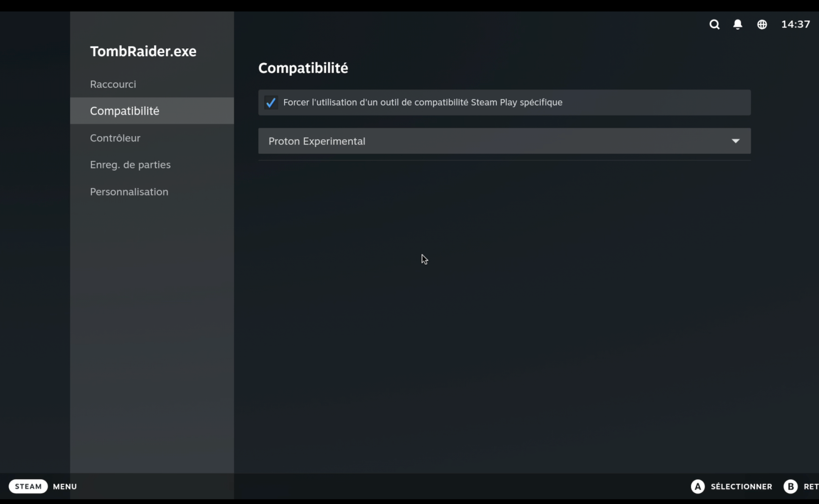Go to the Personnalisation tab

click(x=152, y=192)
